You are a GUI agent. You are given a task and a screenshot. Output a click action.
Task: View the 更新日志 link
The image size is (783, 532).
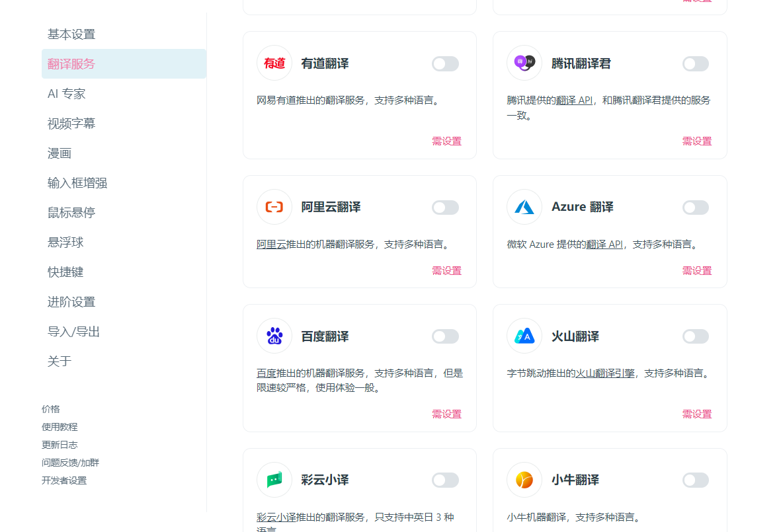(x=60, y=445)
